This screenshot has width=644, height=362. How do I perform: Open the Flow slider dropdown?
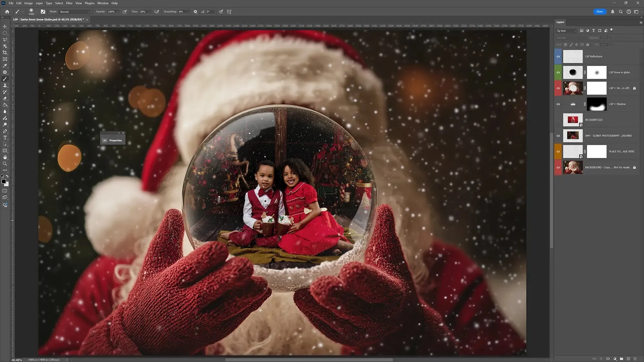[x=150, y=12]
